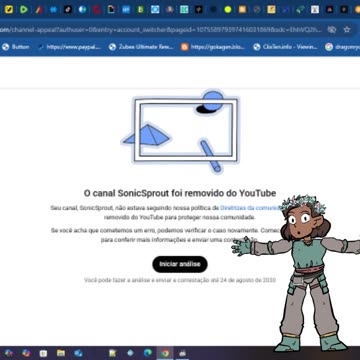Image resolution: width=360 pixels, height=360 pixels.
Task: Click the deadline text '24 de agosto de 2030'
Action: pos(248,280)
